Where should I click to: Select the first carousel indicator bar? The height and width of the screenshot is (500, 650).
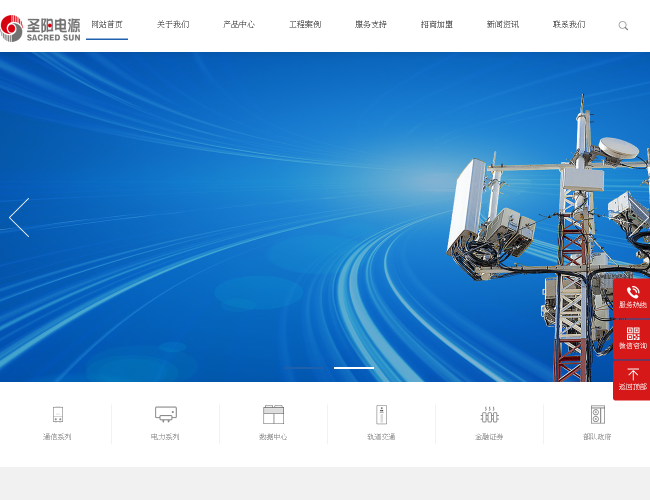(304, 368)
